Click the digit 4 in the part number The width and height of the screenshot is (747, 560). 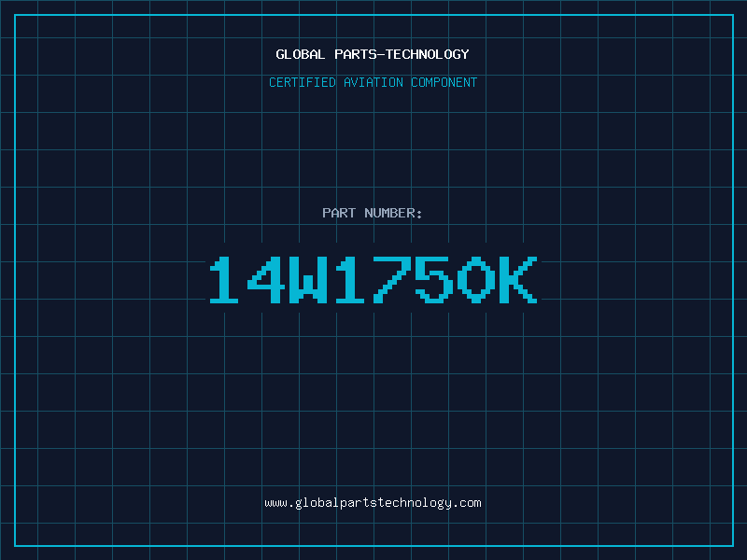click(x=266, y=280)
